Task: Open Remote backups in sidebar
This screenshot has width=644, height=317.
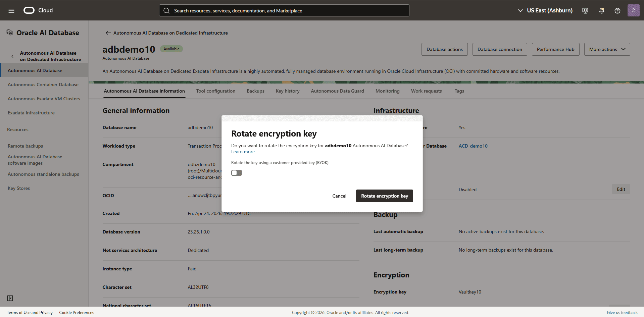Action: (25, 146)
